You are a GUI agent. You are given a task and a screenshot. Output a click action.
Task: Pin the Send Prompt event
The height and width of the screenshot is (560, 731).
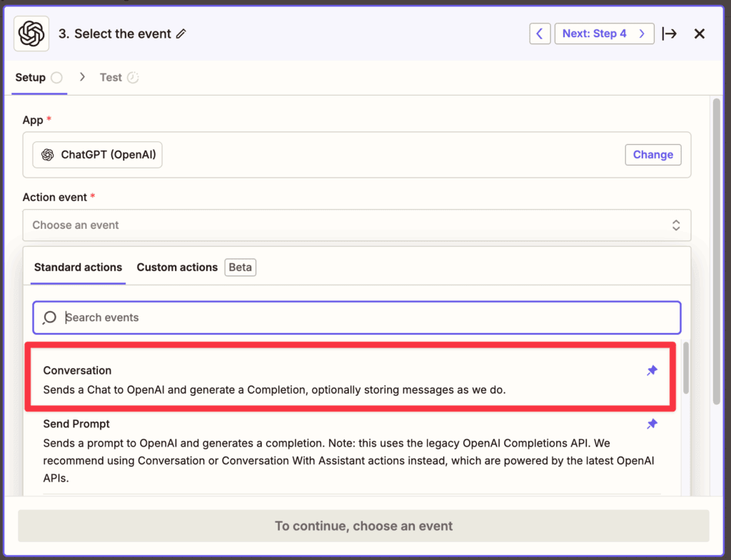[x=652, y=424]
